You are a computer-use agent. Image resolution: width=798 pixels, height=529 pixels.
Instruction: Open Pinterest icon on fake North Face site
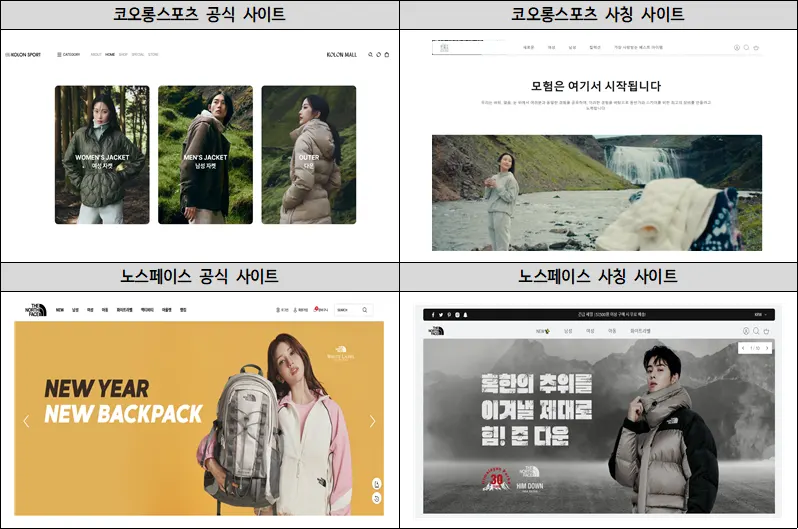pos(449,315)
